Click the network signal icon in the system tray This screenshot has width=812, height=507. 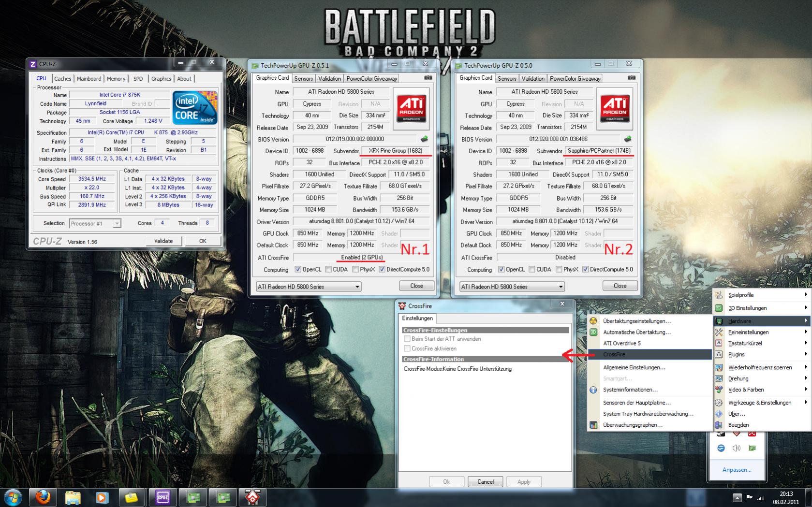coord(761,497)
